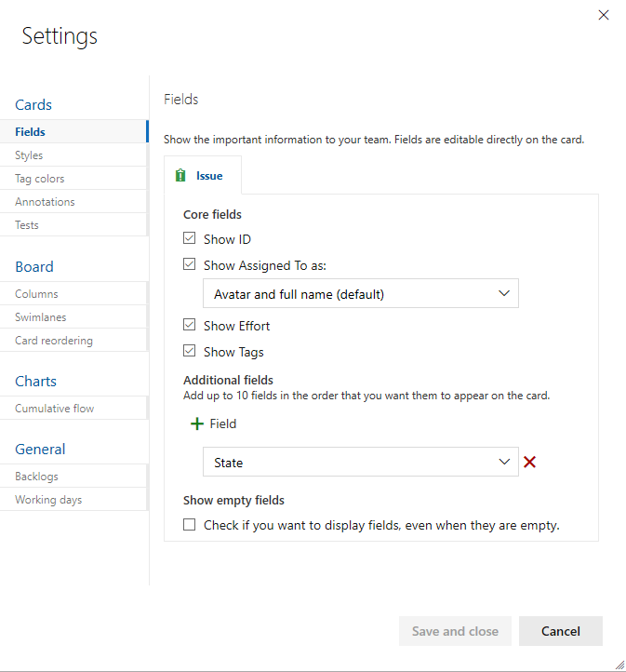Click the Settings dialog title
Screen dimensions: 626x672
(x=60, y=36)
